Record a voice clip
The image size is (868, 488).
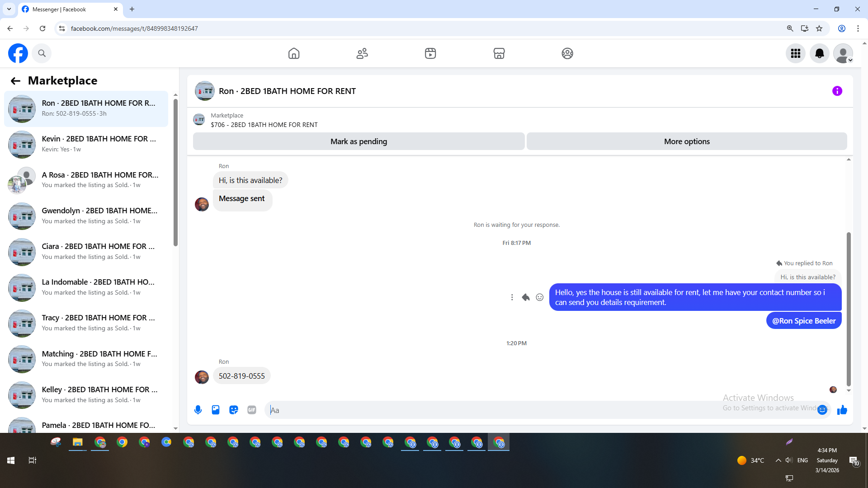point(198,410)
